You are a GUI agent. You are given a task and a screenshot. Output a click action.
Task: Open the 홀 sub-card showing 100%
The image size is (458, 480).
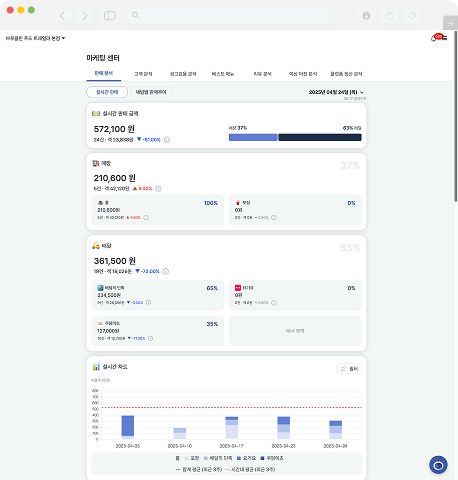(158, 210)
